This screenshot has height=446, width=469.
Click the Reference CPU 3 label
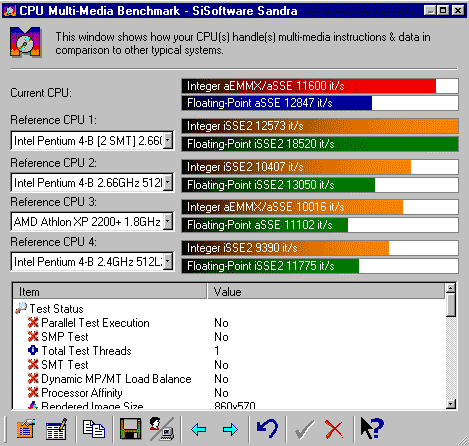(x=53, y=202)
